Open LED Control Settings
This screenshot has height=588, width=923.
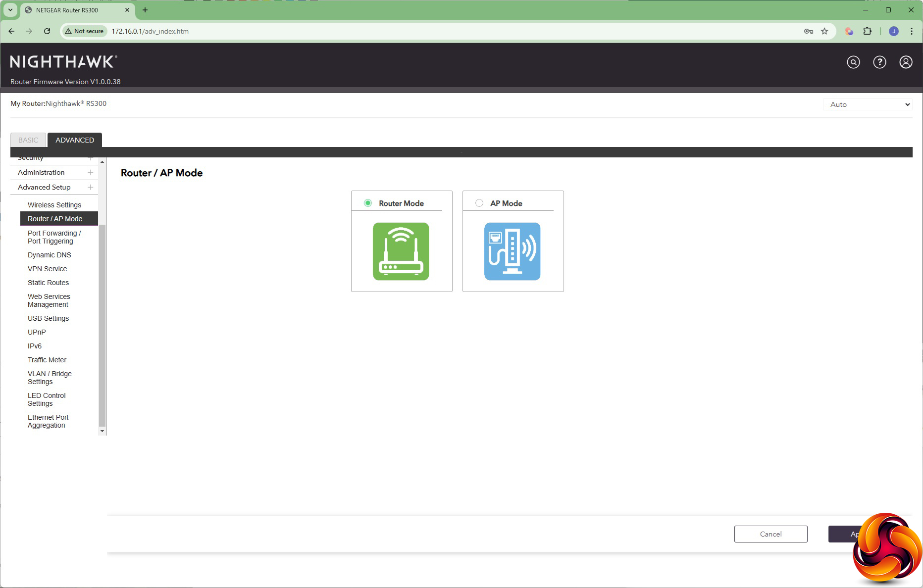coord(47,399)
